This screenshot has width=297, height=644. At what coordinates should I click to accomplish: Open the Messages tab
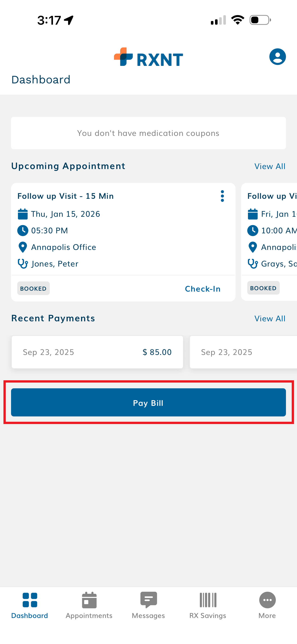click(x=148, y=605)
